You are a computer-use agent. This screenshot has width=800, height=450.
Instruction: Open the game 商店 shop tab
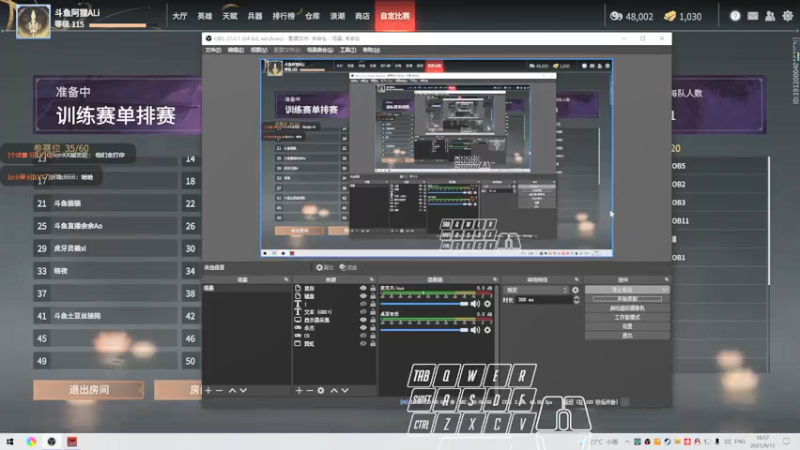tap(362, 16)
